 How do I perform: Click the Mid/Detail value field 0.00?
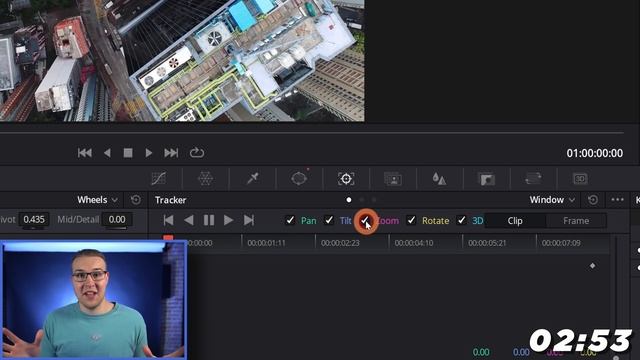point(117,220)
